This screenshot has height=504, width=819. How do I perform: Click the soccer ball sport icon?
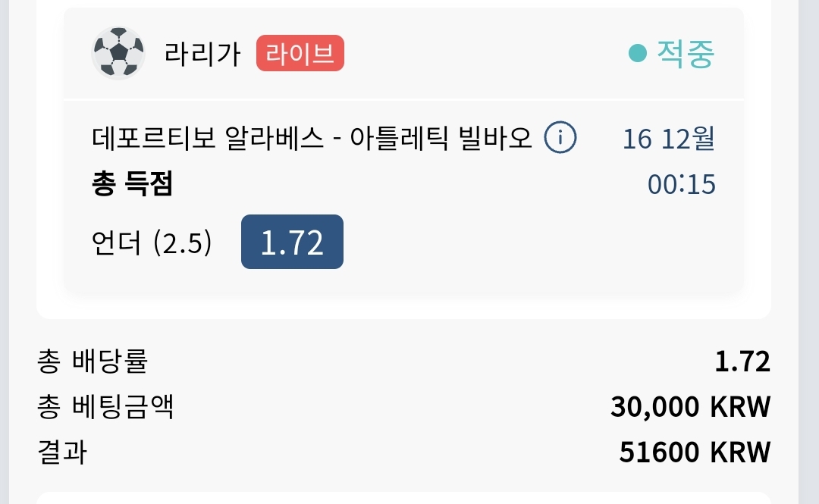coord(118,53)
